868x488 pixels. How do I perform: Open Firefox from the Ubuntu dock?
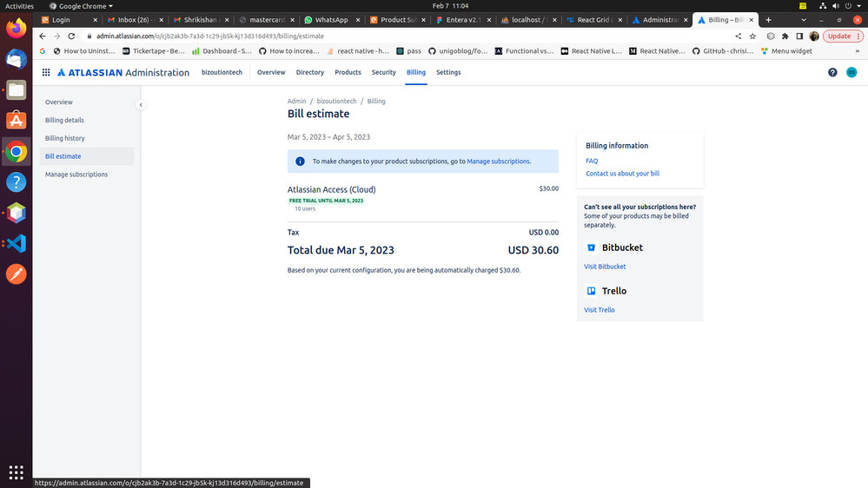[16, 29]
